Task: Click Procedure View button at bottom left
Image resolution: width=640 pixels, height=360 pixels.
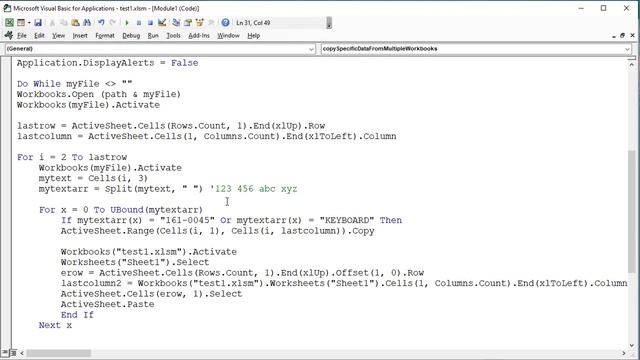Action: coord(6,353)
